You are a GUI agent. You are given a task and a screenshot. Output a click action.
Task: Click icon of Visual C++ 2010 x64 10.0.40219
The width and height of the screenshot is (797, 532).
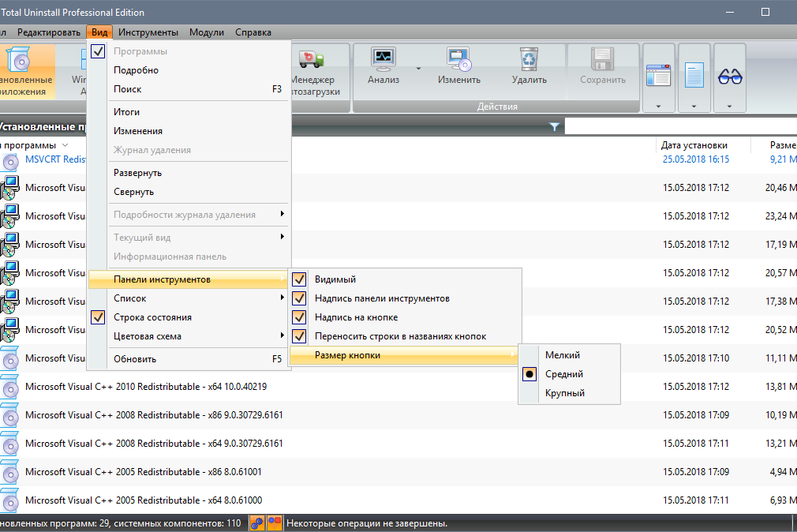click(x=9, y=387)
